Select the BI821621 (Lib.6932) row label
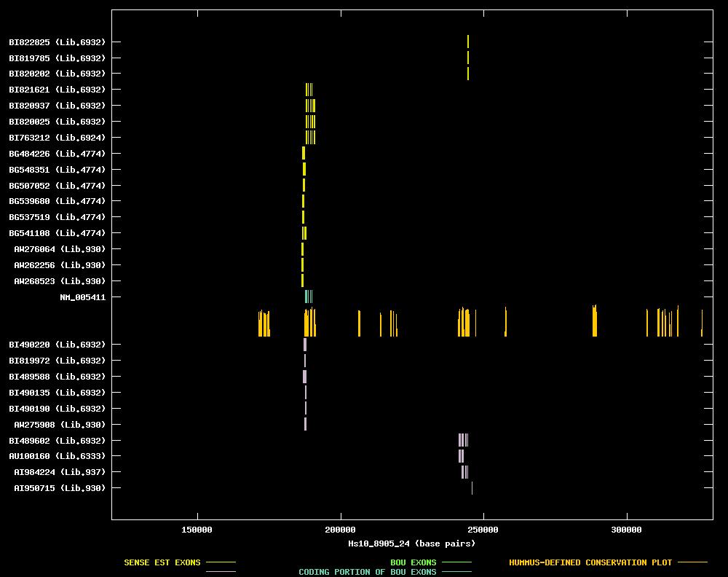Screen dimensions: 728x577 (57, 89)
